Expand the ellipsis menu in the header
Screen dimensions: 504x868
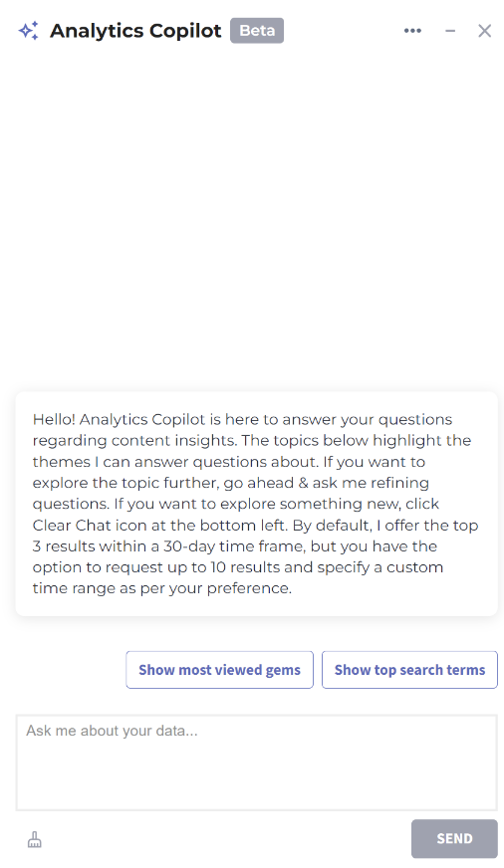(412, 31)
